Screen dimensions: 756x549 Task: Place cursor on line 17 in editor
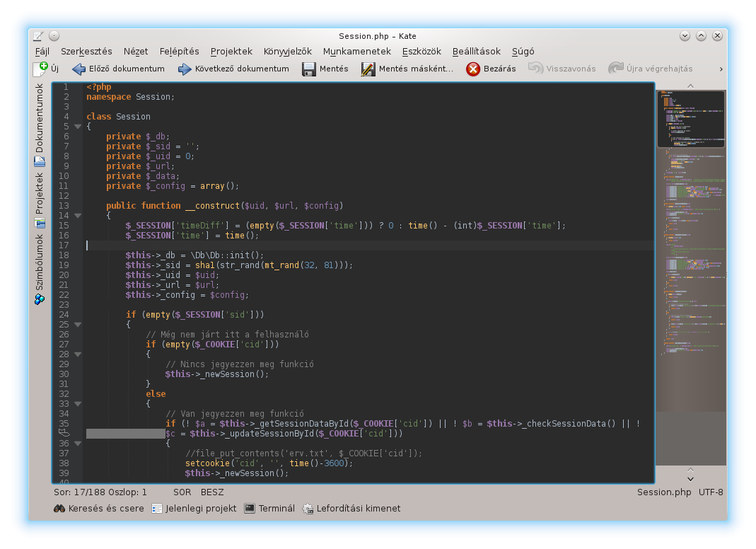coord(369,245)
